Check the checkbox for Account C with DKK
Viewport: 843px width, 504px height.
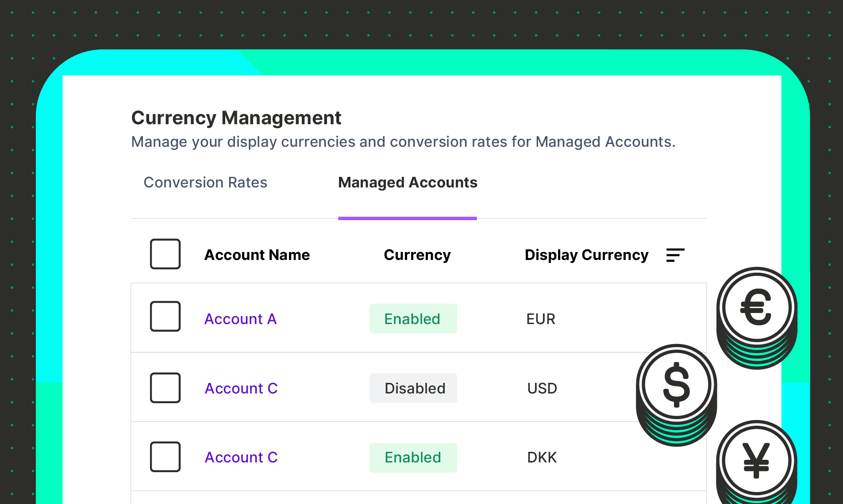tap(165, 457)
